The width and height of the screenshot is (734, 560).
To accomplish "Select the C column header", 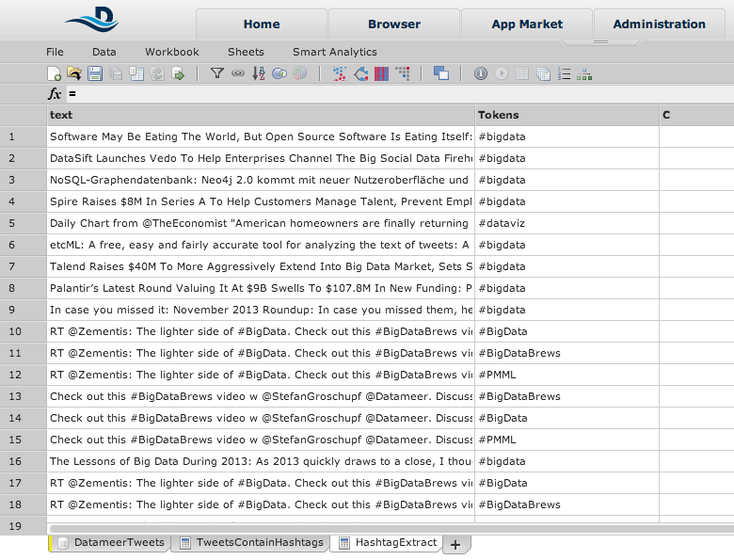I will coord(696,115).
